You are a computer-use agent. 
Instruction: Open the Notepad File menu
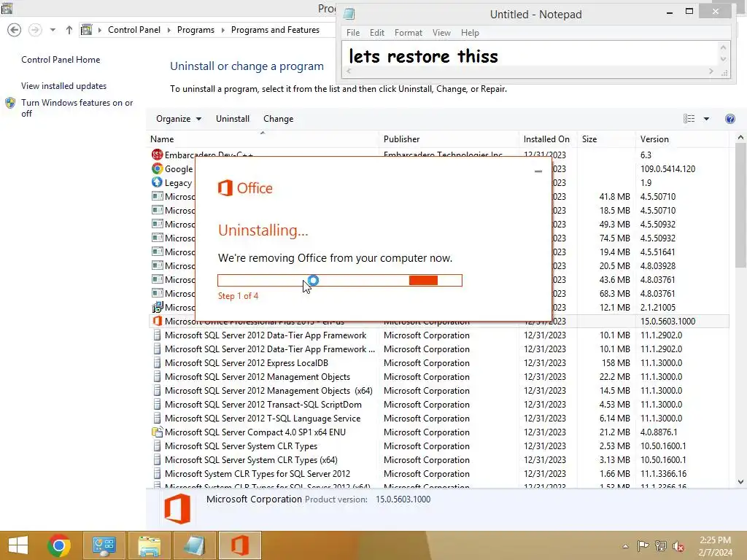[353, 33]
